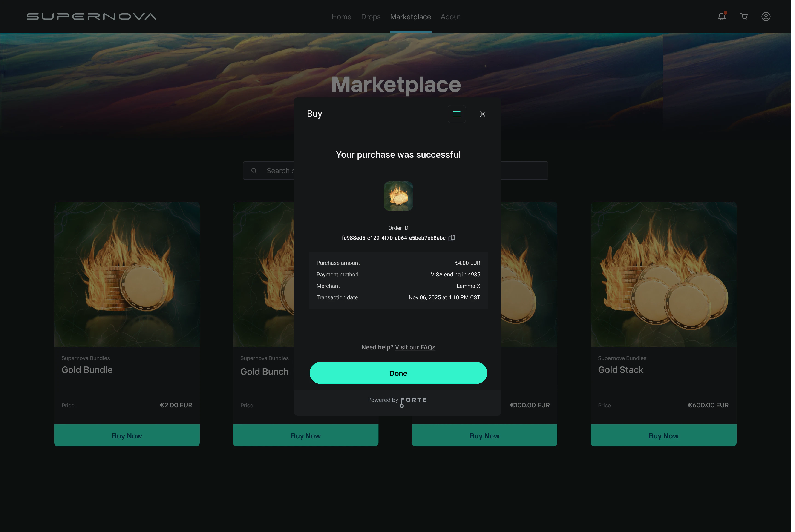
Task: Open the notifications bell
Action: point(722,16)
